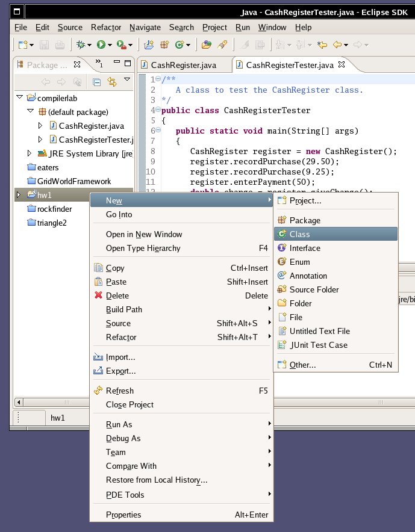Screen dimensions: 415x532
Task: Click the Last Edit Location arrow icon
Action: click(322, 45)
